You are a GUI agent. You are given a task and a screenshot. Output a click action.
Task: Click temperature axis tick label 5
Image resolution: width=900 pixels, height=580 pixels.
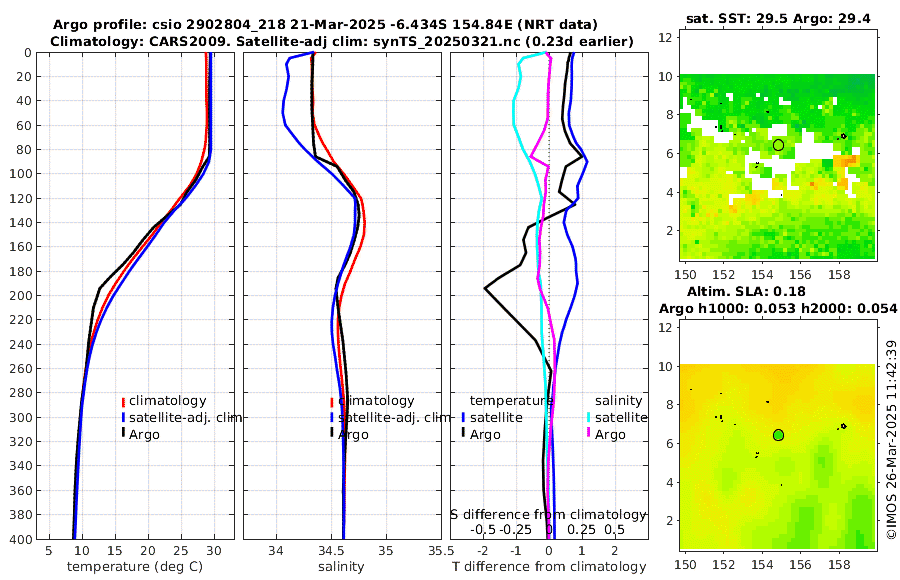coord(49,551)
